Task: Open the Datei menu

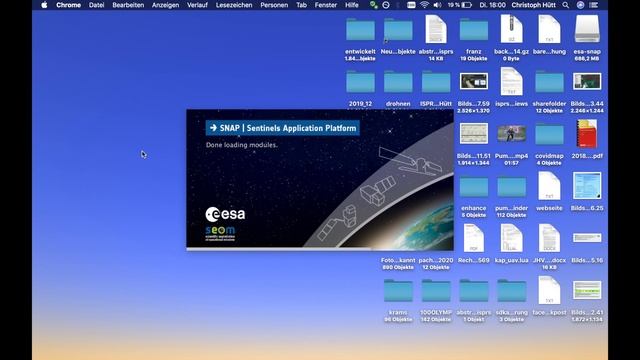Action: click(96, 5)
